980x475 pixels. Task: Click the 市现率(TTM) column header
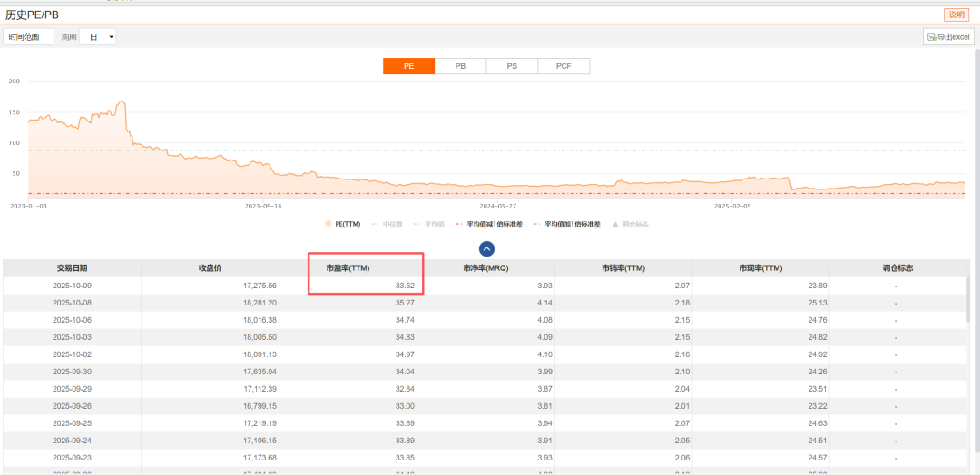760,268
